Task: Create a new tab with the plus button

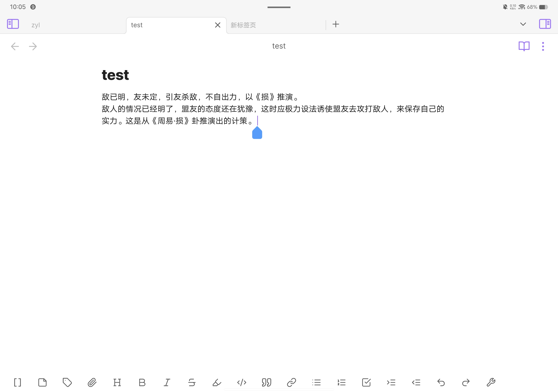Action: (336, 24)
